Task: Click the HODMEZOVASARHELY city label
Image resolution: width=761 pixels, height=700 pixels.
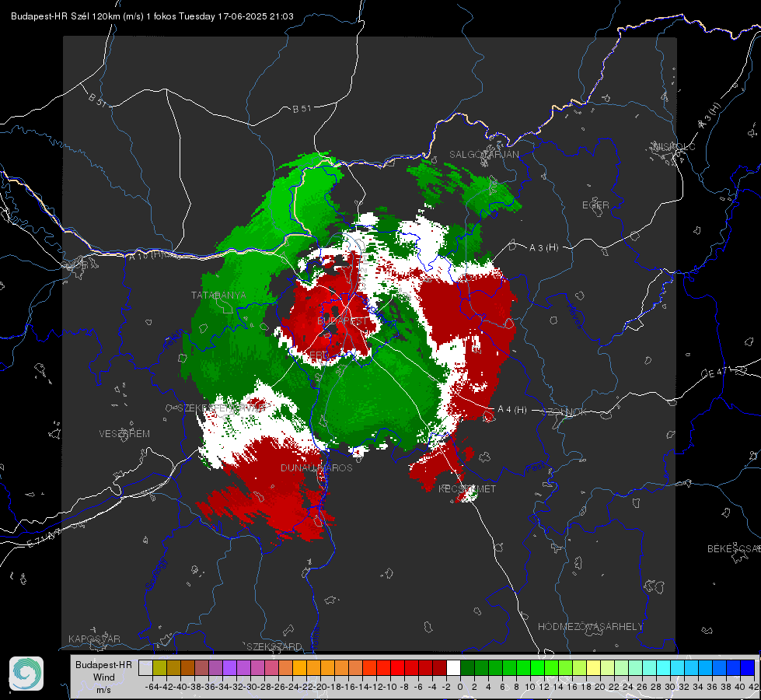Action: pos(590,627)
